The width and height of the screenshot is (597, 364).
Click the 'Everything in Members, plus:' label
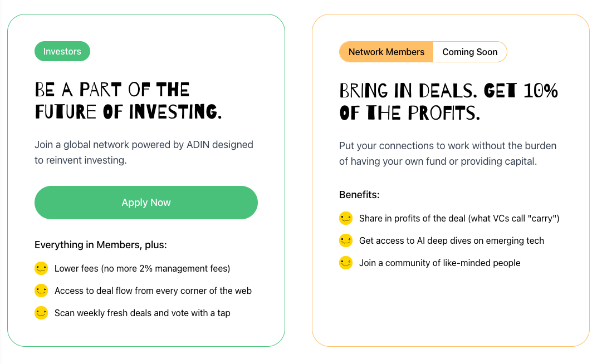[x=101, y=245]
